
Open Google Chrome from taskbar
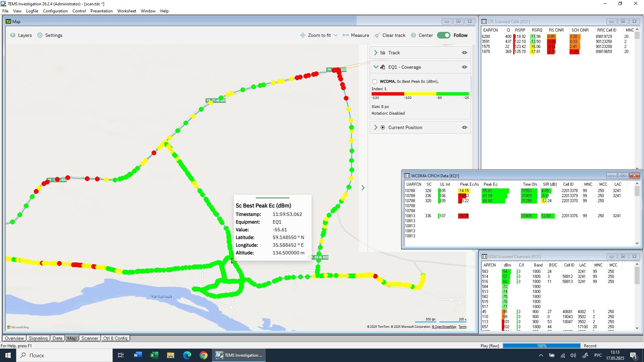[x=203, y=355]
